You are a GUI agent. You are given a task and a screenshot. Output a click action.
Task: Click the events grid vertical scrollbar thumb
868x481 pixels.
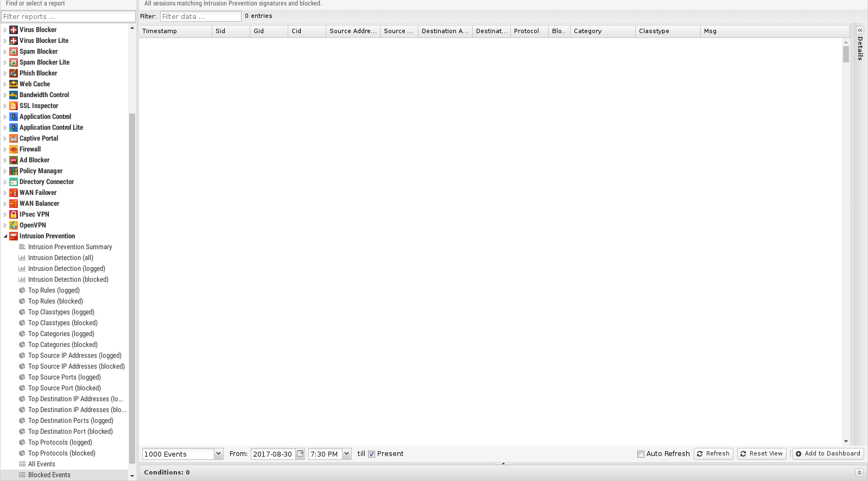(x=846, y=54)
